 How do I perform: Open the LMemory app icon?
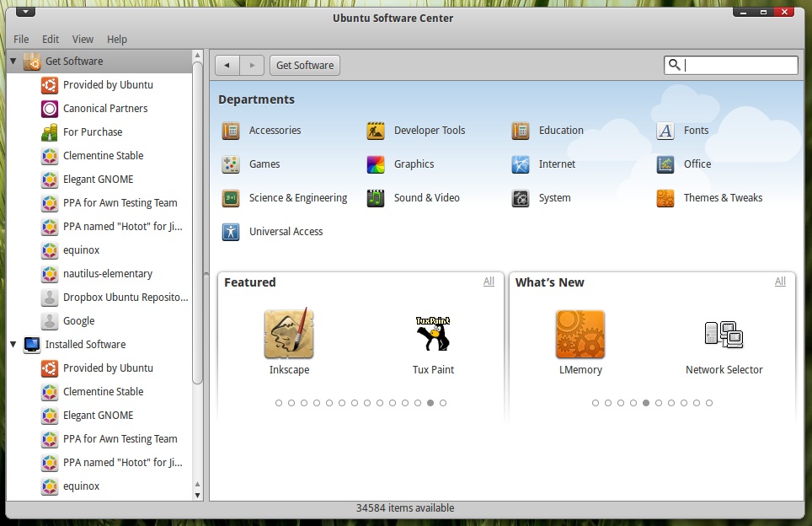[580, 334]
